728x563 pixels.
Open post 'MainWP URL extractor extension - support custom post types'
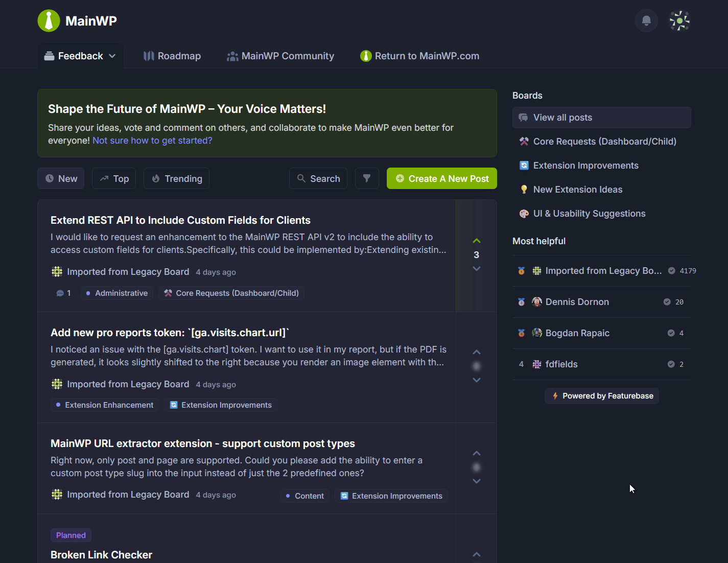point(203,443)
